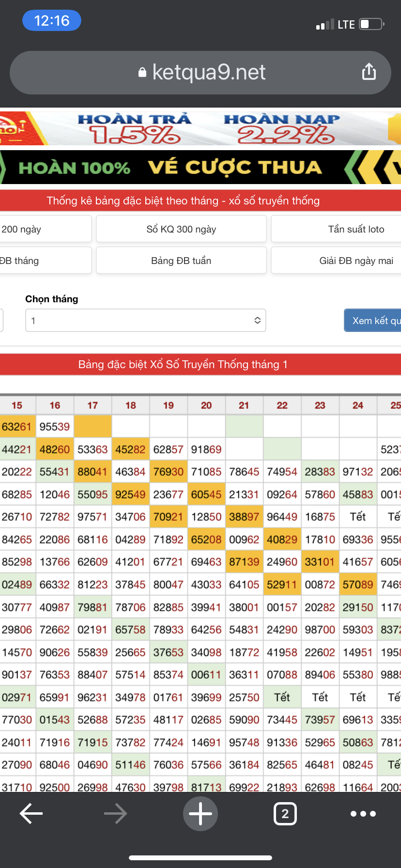The width and height of the screenshot is (401, 868).
Task: Open the Hoàn 100% vé cược thua banner
Action: point(200,168)
